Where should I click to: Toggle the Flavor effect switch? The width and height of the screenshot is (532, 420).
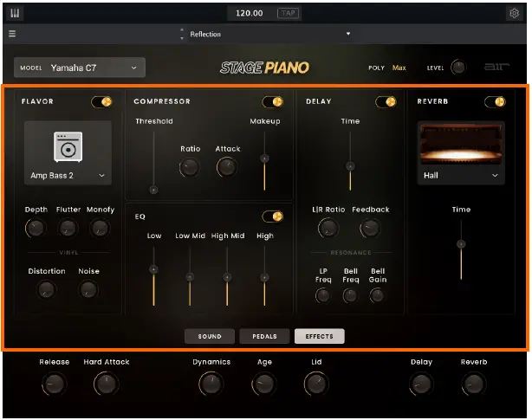pos(101,101)
